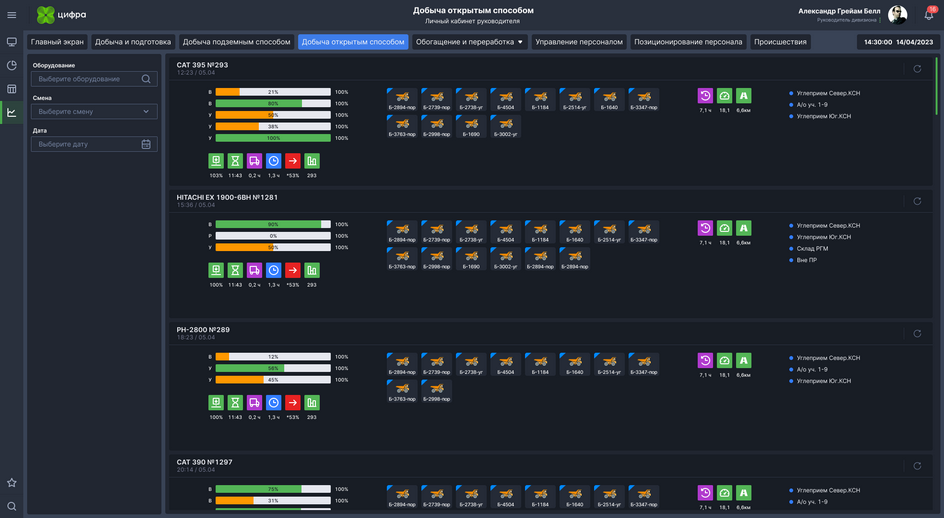944x518 pixels.
Task: Click speedometer icon in CAT 395 card
Action: (x=724, y=96)
